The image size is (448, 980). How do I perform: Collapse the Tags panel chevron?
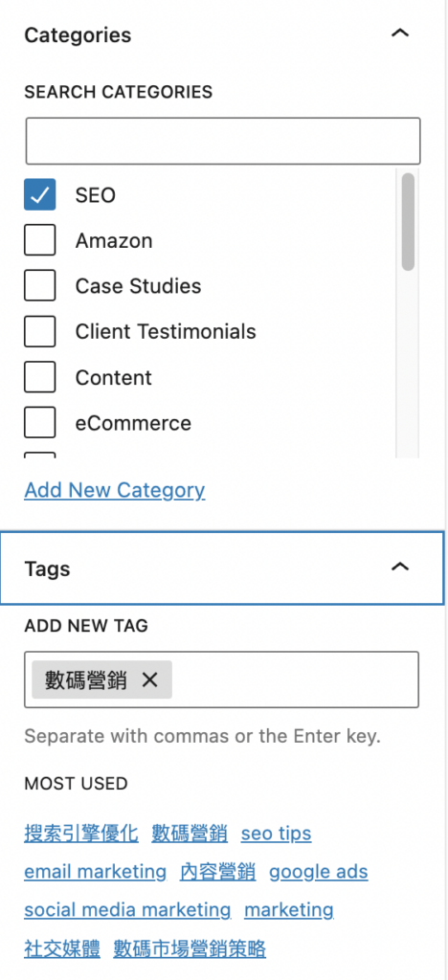click(400, 567)
